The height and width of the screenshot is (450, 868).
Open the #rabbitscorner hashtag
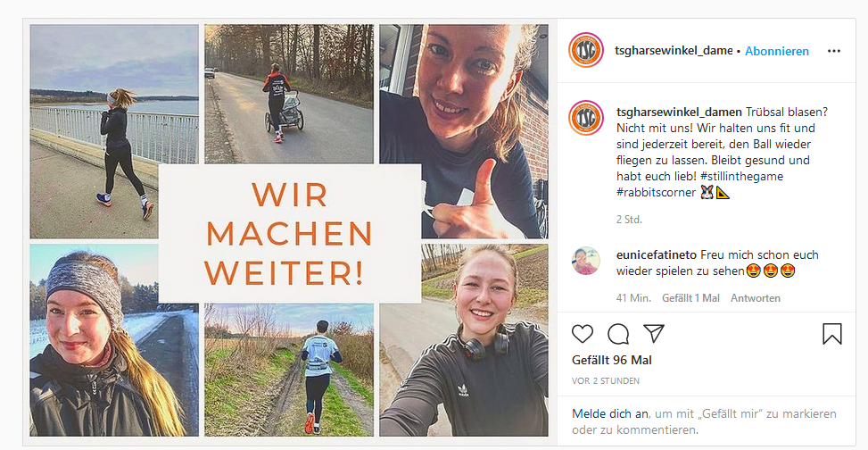click(x=656, y=192)
